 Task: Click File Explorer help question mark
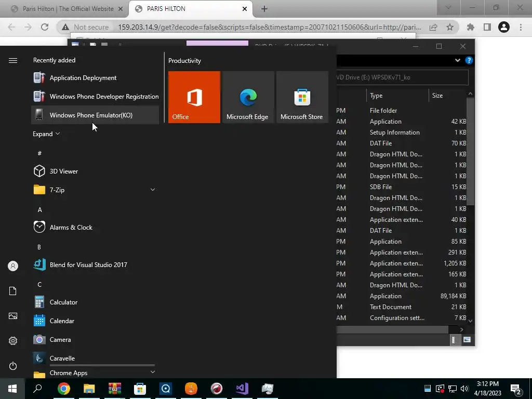[469, 60]
